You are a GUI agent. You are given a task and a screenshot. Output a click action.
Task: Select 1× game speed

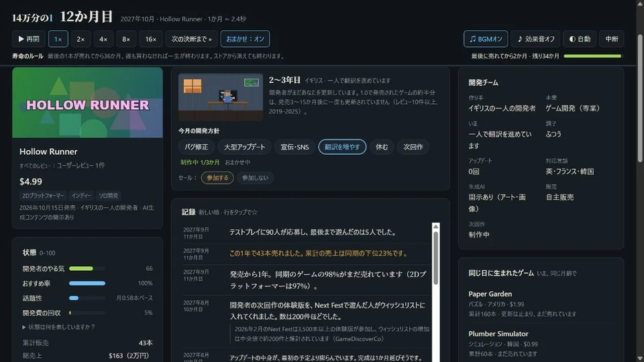(58, 39)
